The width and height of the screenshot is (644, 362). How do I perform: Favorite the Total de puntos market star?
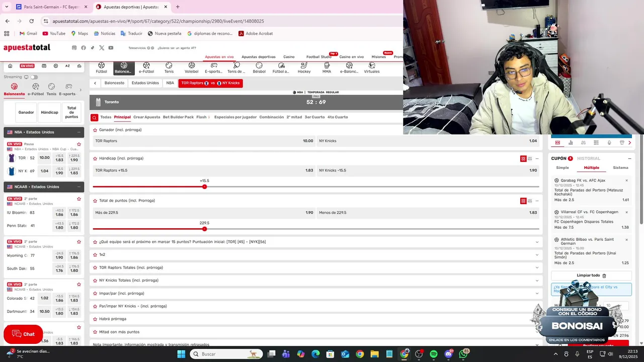pyautogui.click(x=95, y=201)
